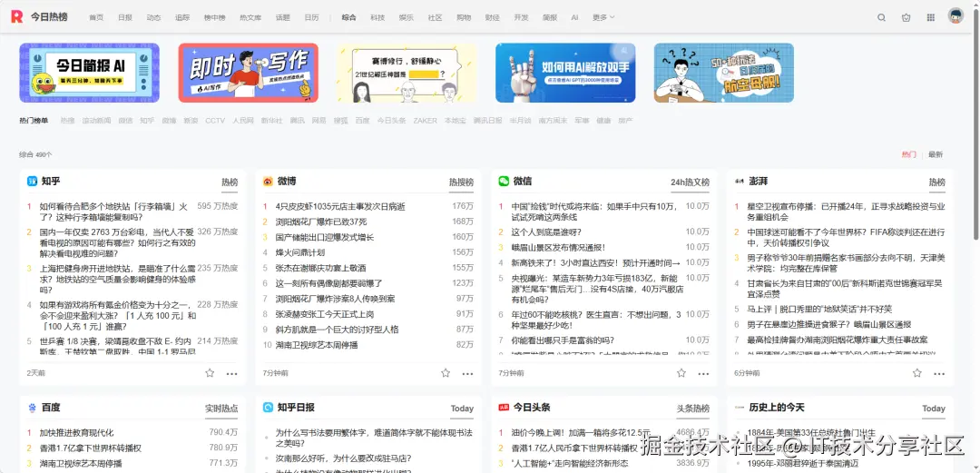This screenshot has height=473, width=980.
Task: Sort the list by 热门
Action: pos(908,154)
